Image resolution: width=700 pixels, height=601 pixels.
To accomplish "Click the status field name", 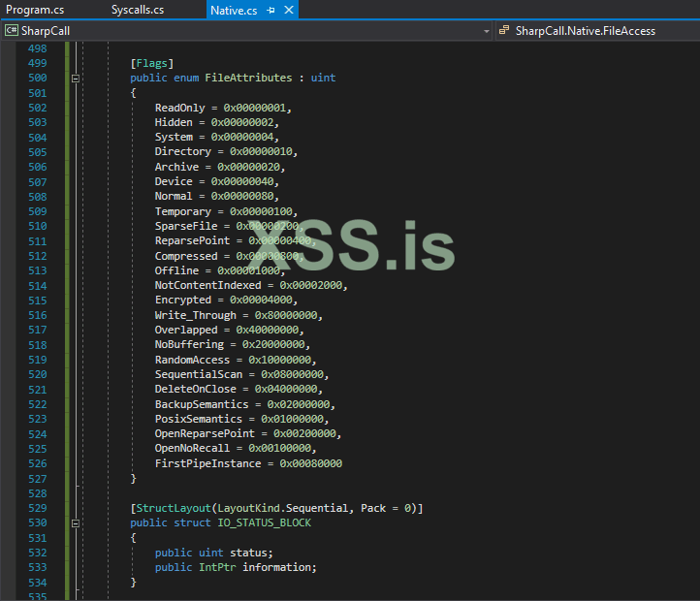I will coord(248,553).
